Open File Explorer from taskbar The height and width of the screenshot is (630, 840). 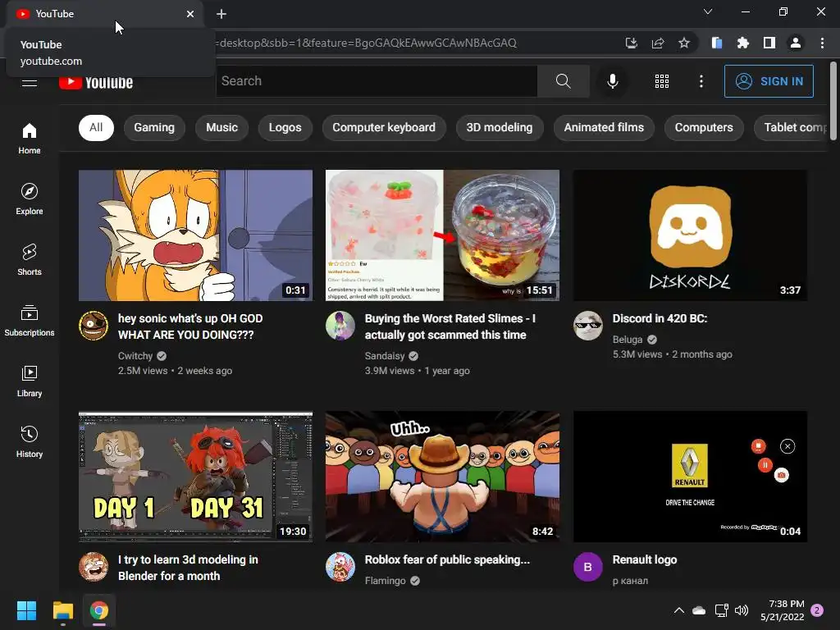point(62,610)
